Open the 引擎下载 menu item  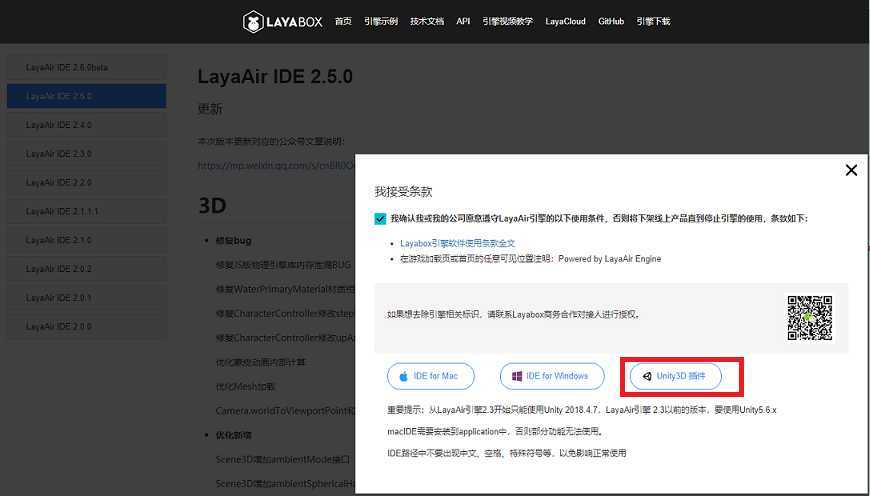click(653, 22)
